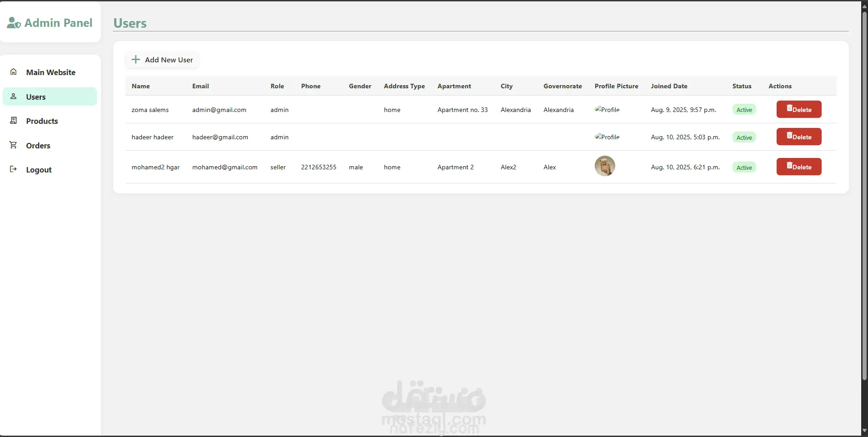This screenshot has height=437, width=868.
Task: Click the person icon beside Users
Action: point(14,97)
